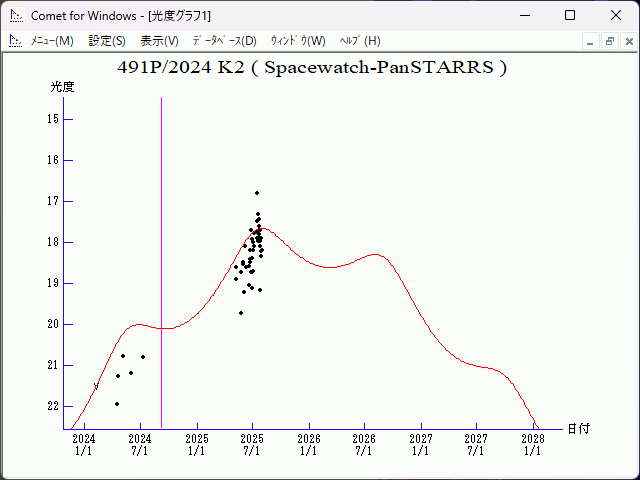Click the 'v' upper-limit marker near 21.5
The width and height of the screenshot is (640, 480).
pos(96,386)
